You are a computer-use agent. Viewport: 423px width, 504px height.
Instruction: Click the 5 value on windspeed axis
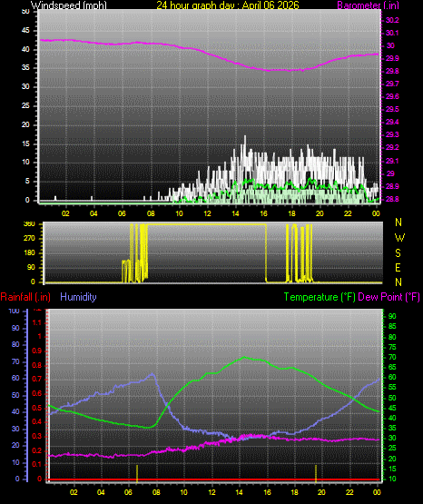(27, 181)
